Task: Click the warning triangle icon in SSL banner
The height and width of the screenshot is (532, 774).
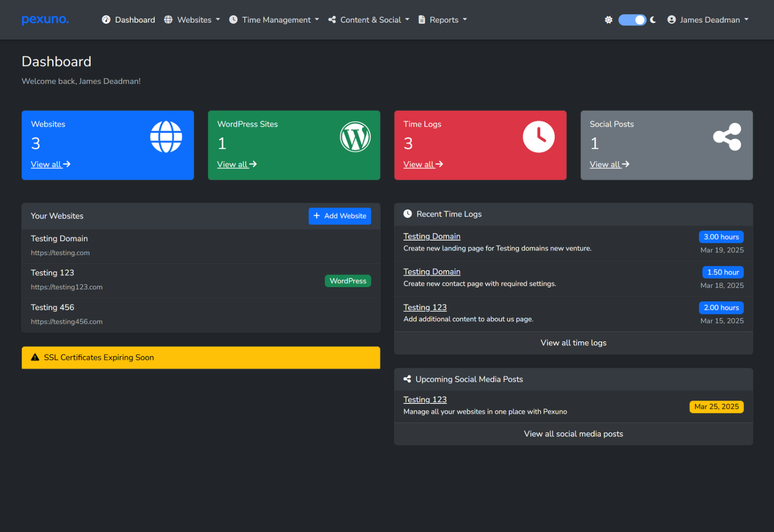Action: tap(35, 357)
